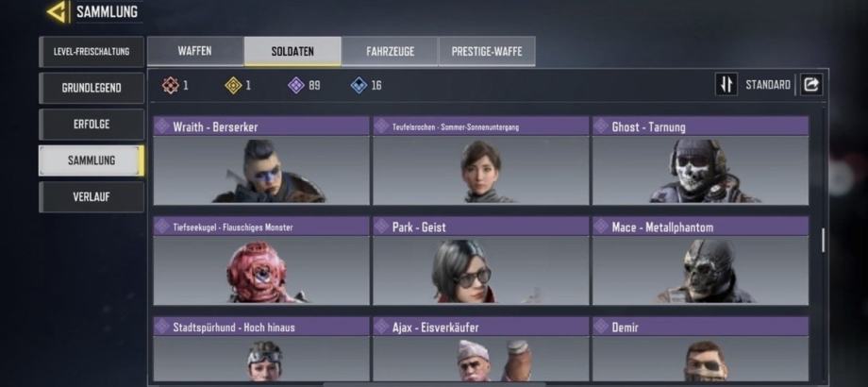Select the Ghost - Tarnung soldier card
Screen dimensions: 868x387
point(700,160)
